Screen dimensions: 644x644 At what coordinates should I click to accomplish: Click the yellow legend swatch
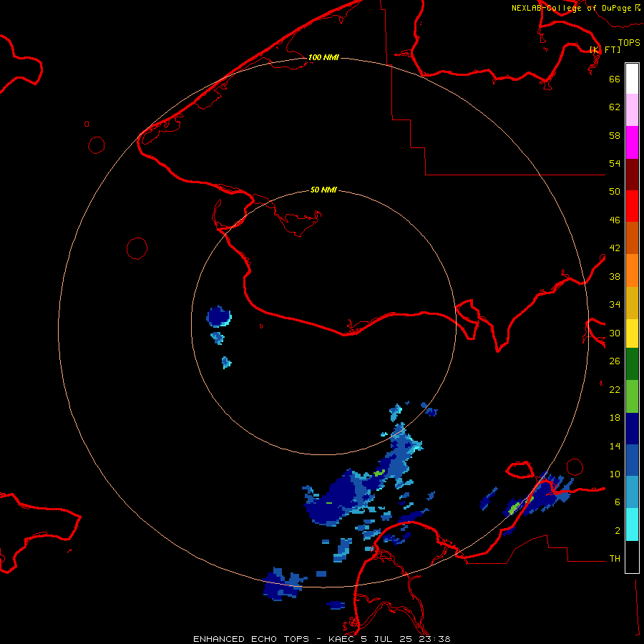(632, 333)
